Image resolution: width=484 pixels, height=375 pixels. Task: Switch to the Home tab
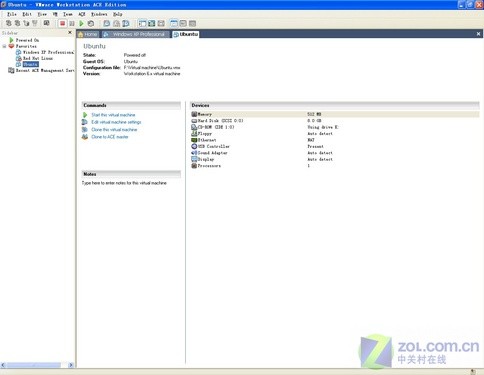pos(88,34)
